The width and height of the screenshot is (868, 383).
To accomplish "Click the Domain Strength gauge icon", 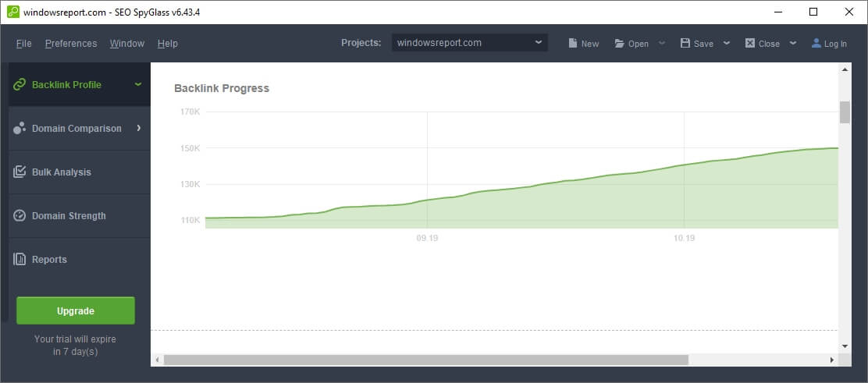I will (x=20, y=215).
